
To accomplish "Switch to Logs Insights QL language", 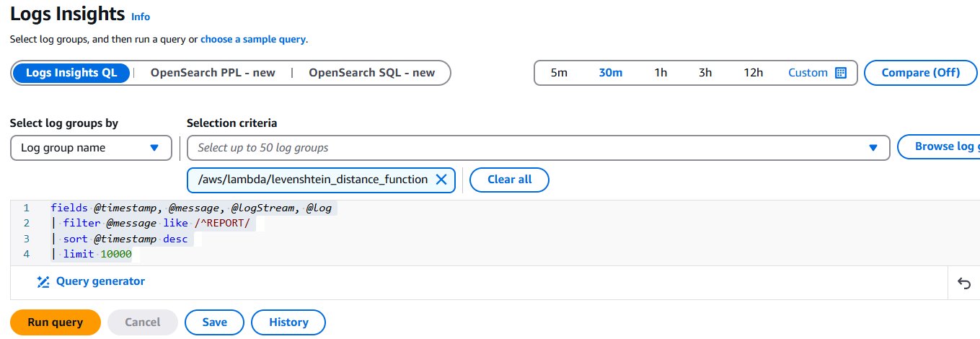I will click(x=71, y=73).
